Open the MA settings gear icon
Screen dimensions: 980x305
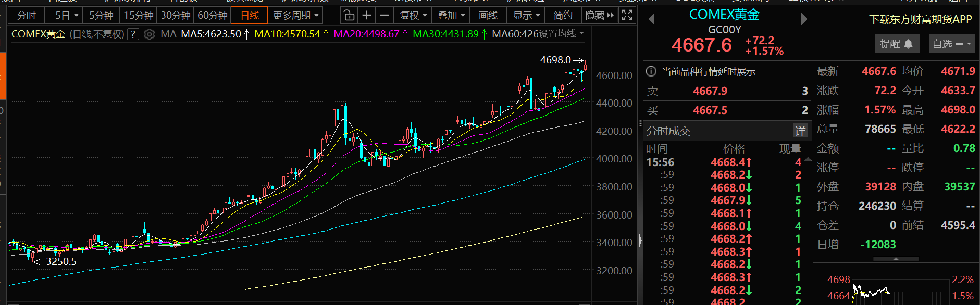click(x=150, y=34)
